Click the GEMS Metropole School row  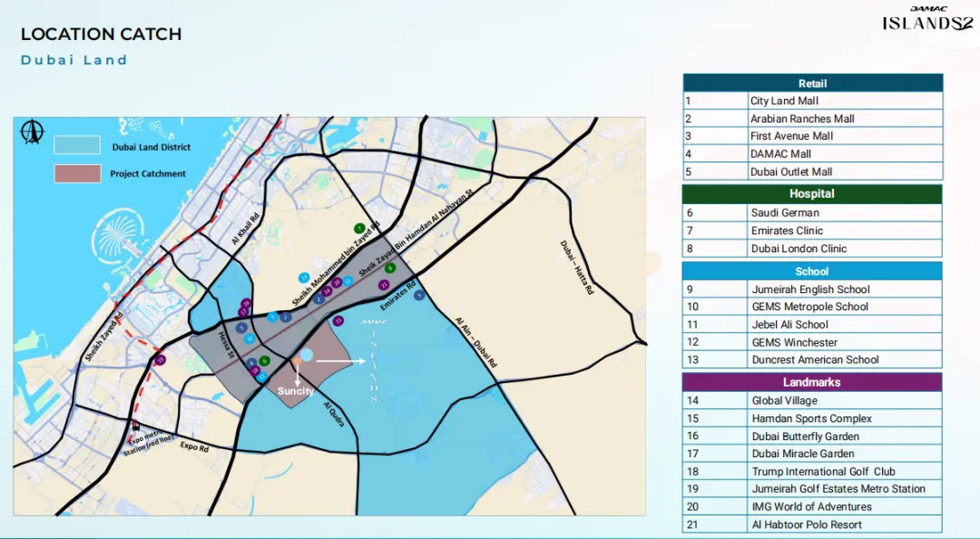(812, 307)
